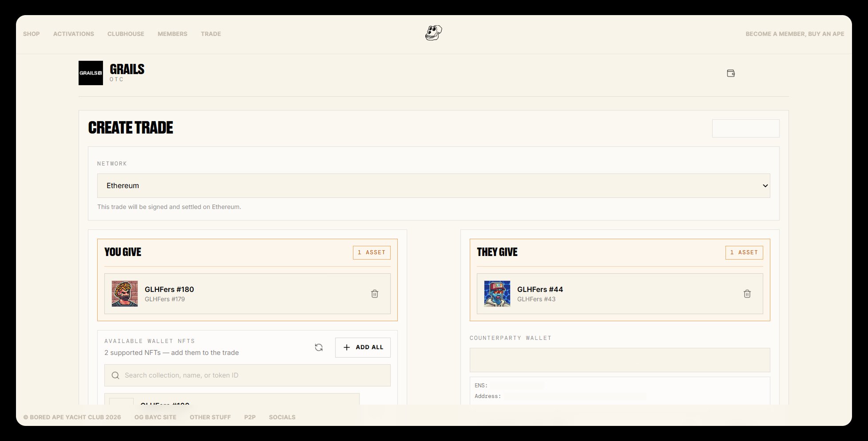Open the GLHFers #44 thumbnail
This screenshot has height=441, width=868.
[497, 294]
